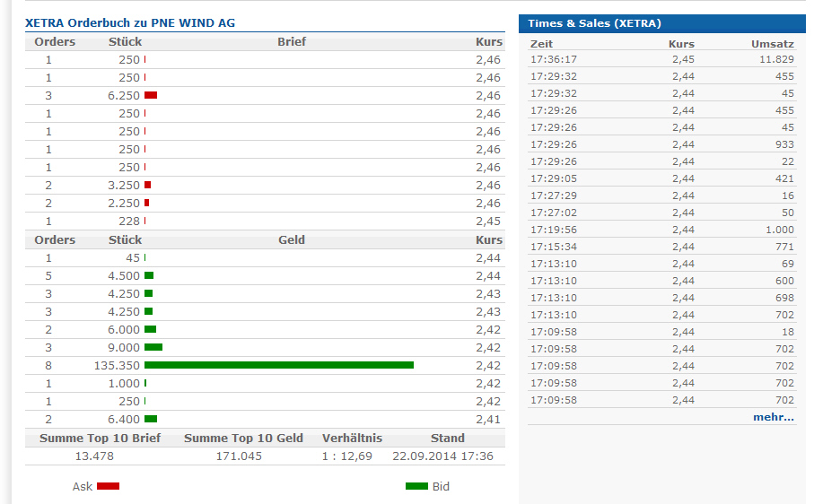Click the 'Umsatz' column header

pyautogui.click(x=773, y=44)
